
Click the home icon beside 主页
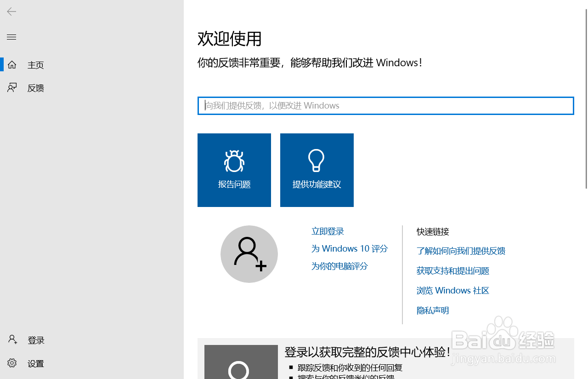(x=12, y=65)
